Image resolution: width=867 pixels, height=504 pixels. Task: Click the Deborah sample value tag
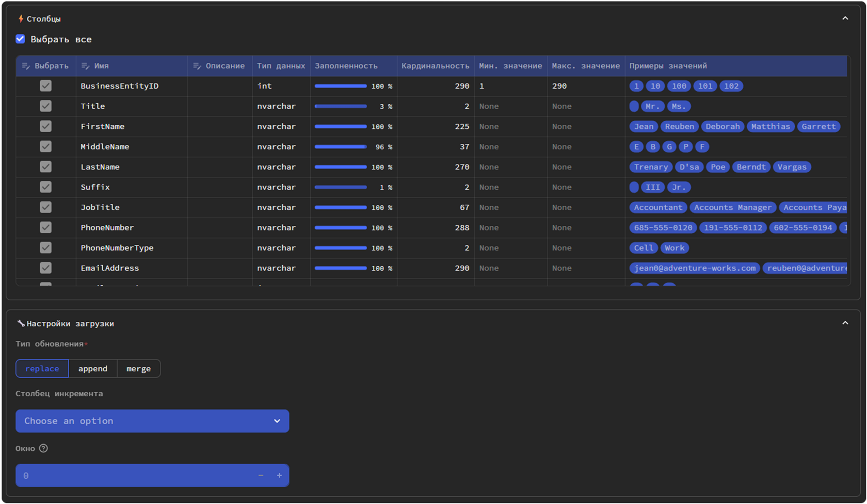tap(723, 126)
